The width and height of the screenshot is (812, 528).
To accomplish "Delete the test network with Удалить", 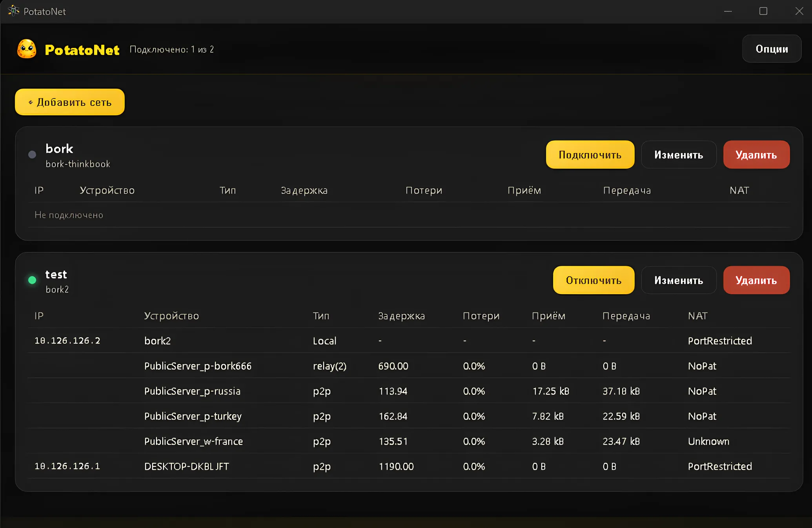I will (x=756, y=280).
